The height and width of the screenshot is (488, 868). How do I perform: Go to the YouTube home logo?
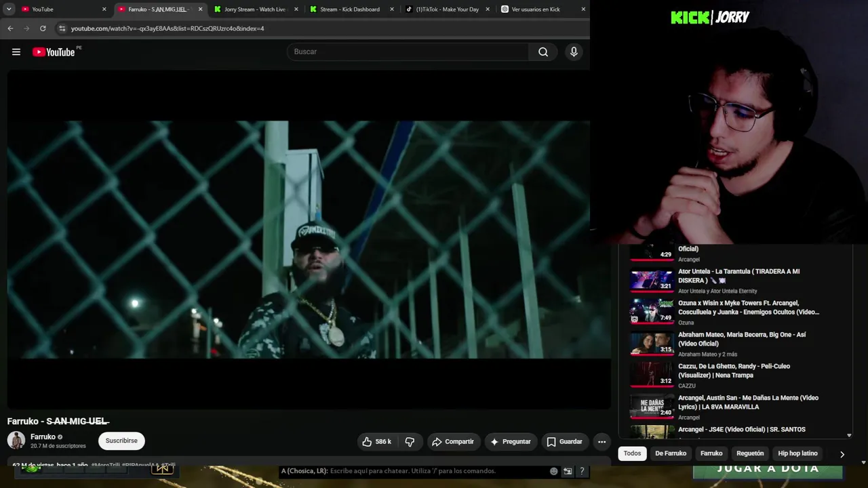pyautogui.click(x=54, y=52)
